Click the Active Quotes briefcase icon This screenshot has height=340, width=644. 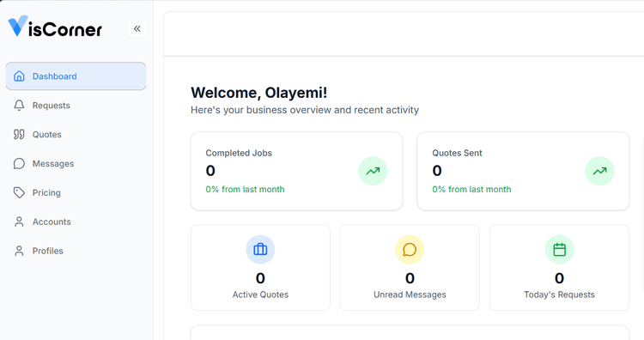(260, 249)
